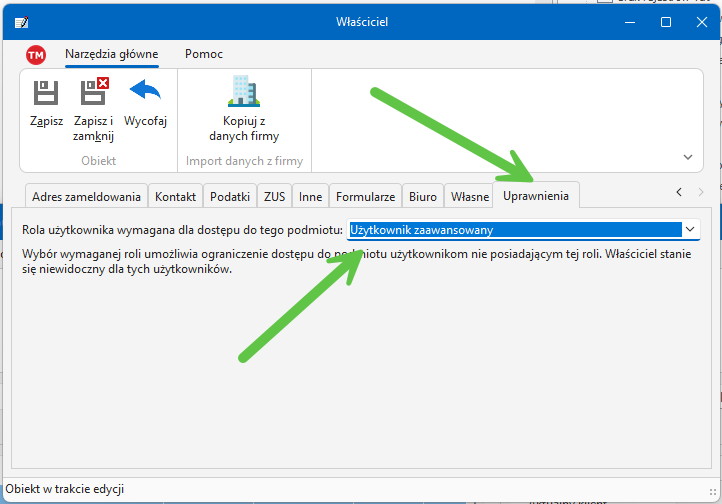The width and height of the screenshot is (722, 504).
Task: Switch to the ZUS tab
Action: click(x=274, y=197)
